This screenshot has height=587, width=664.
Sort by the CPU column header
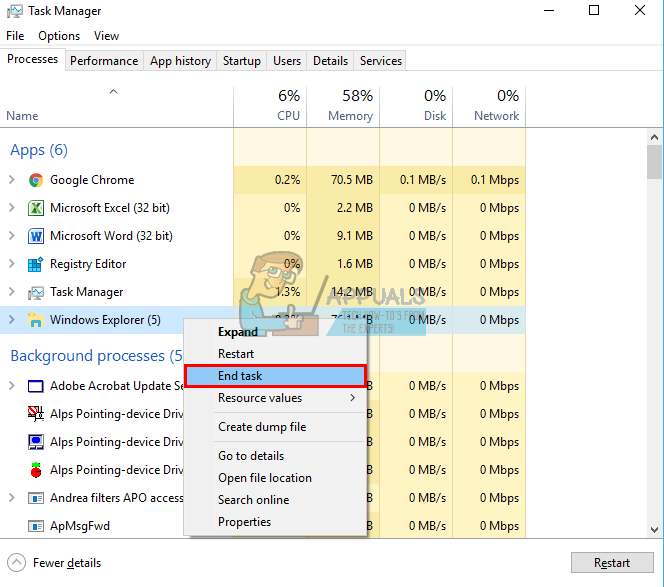click(270, 107)
